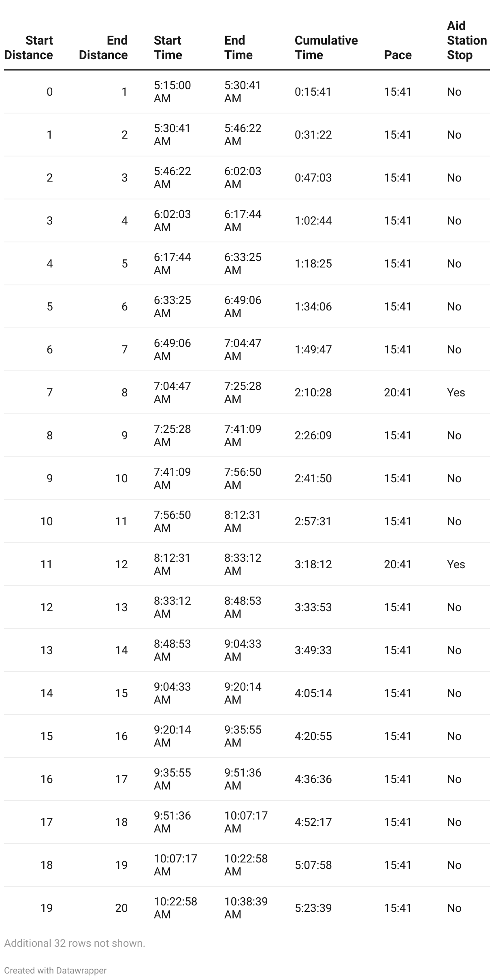Click the Pace column header
The width and height of the screenshot is (494, 980).
398,55
